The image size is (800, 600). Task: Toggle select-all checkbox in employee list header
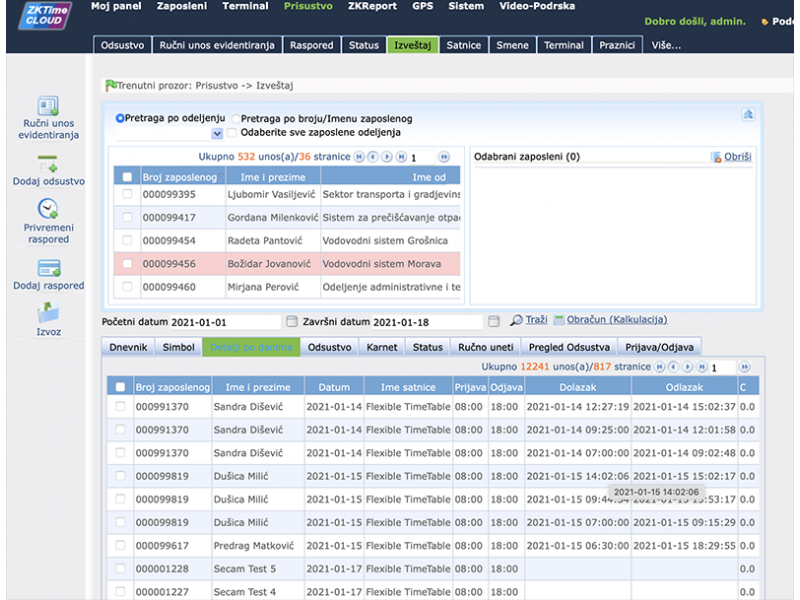pos(127,177)
